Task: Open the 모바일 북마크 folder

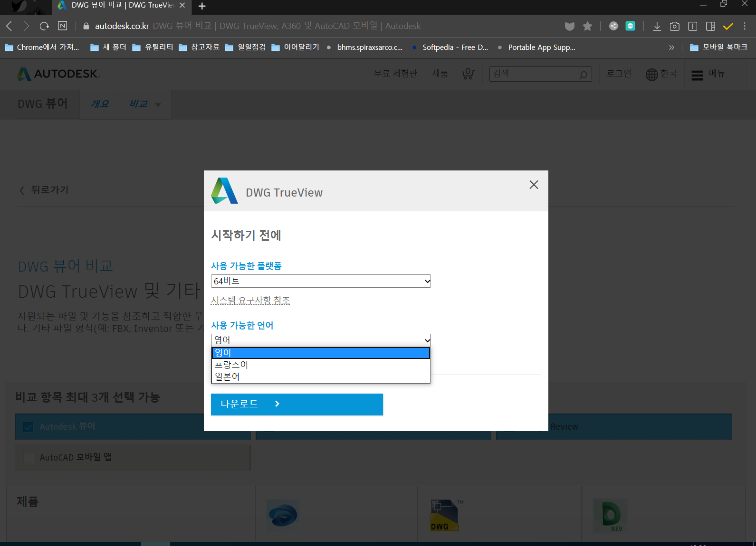Action: point(718,47)
